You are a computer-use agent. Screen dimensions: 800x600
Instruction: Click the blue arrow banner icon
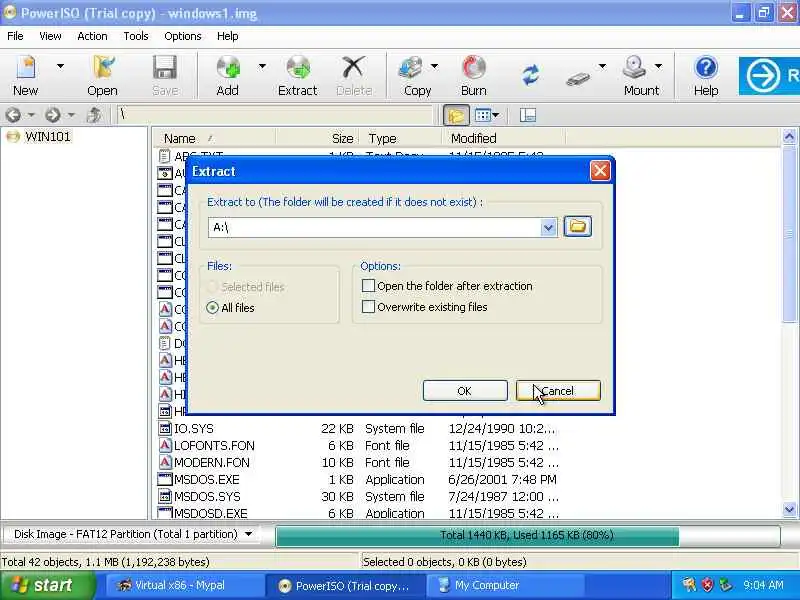763,76
